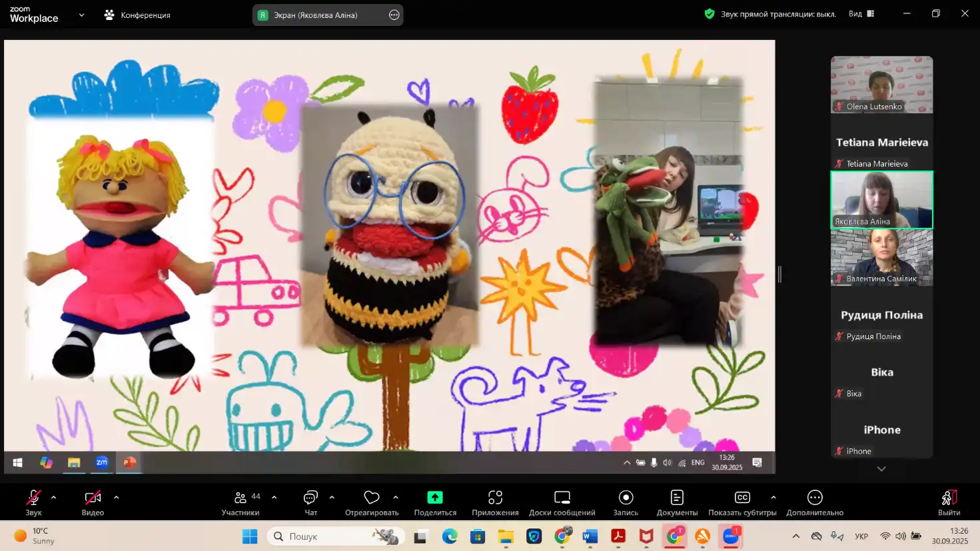Open the Вид view menu
Image resolution: width=980 pixels, height=551 pixels.
click(x=861, y=14)
